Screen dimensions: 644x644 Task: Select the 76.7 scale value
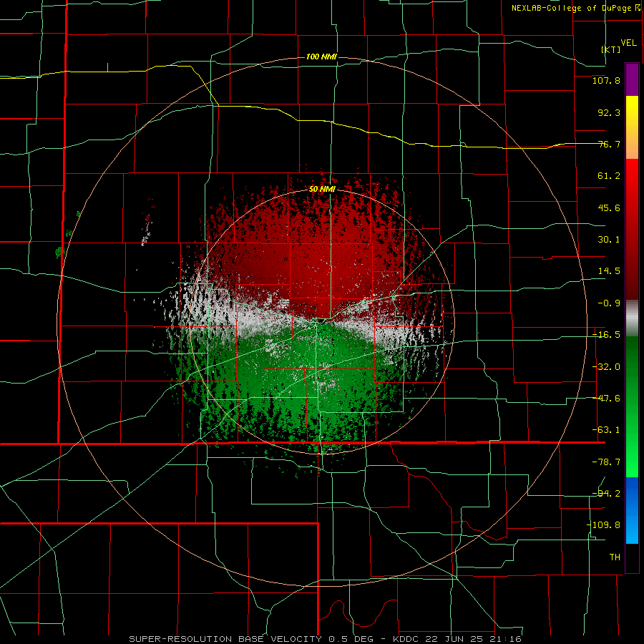(x=609, y=144)
